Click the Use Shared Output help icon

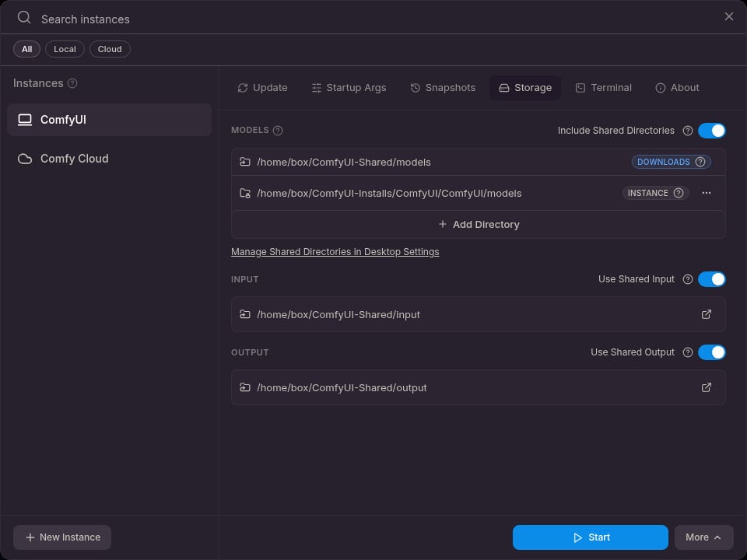click(x=687, y=352)
